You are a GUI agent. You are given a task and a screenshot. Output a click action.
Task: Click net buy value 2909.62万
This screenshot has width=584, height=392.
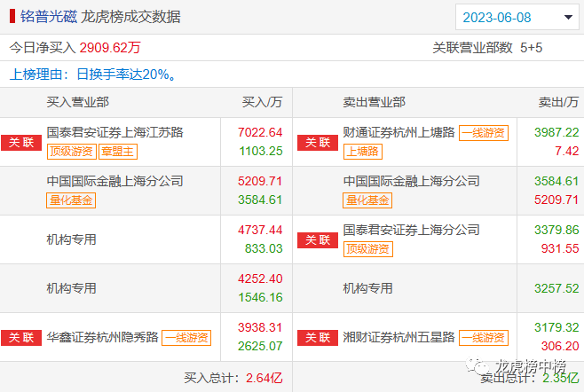point(110,48)
